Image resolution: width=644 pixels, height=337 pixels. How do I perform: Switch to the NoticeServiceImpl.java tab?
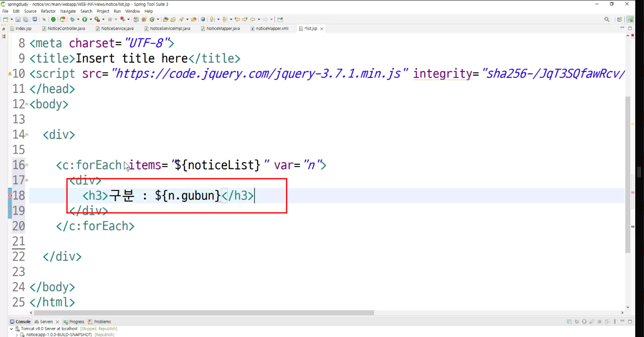coord(167,29)
